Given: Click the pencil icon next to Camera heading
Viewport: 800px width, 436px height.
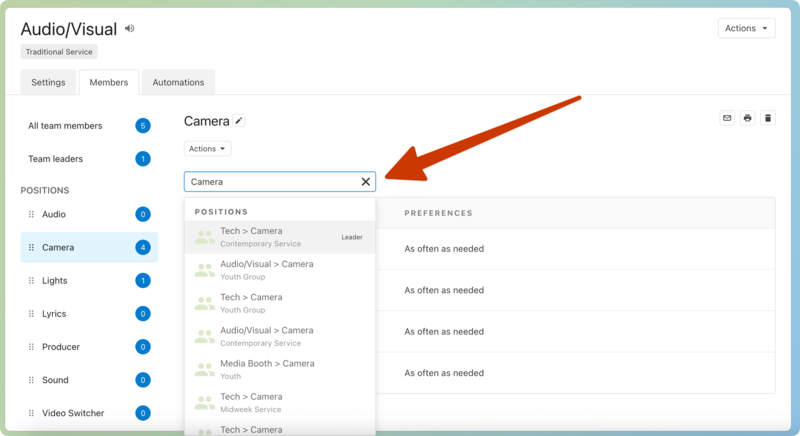Looking at the screenshot, I should pos(239,121).
